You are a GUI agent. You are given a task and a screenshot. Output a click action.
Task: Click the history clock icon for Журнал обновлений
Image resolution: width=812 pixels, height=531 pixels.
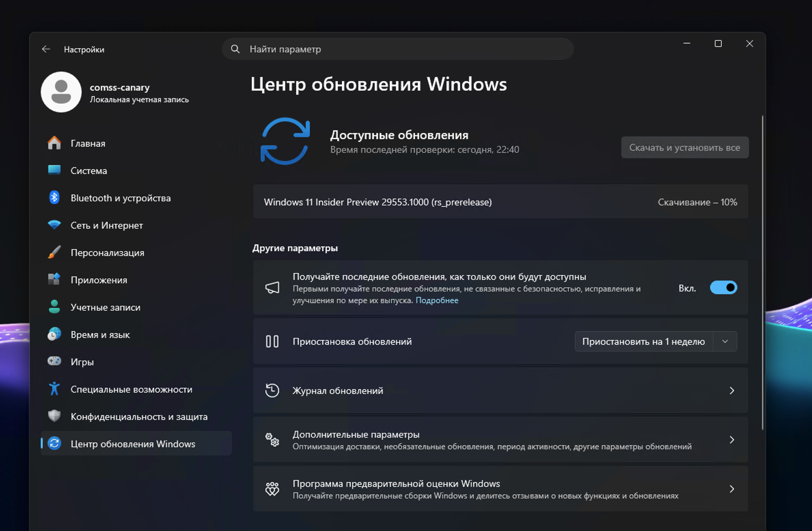click(272, 391)
